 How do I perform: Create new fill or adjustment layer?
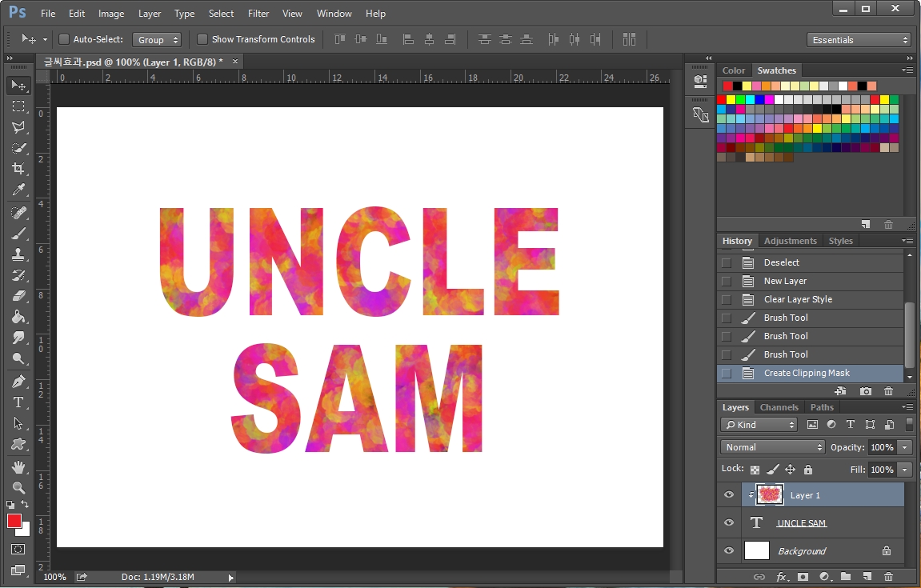824,577
